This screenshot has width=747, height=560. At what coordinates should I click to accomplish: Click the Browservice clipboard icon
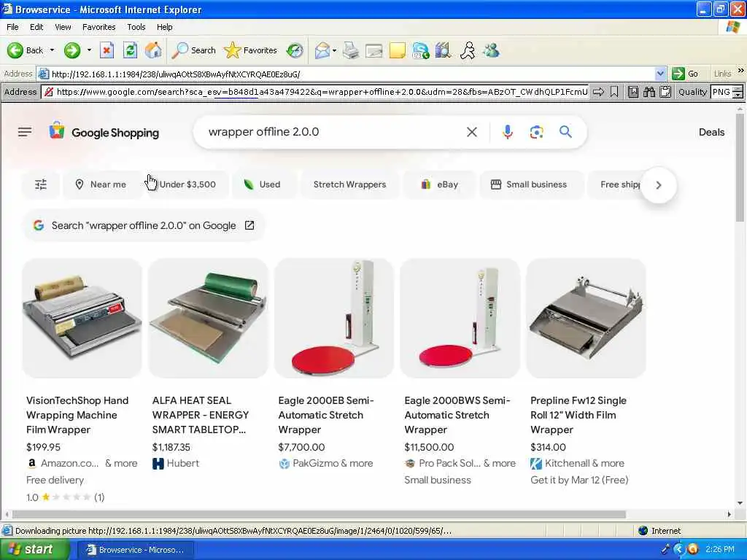coord(665,92)
